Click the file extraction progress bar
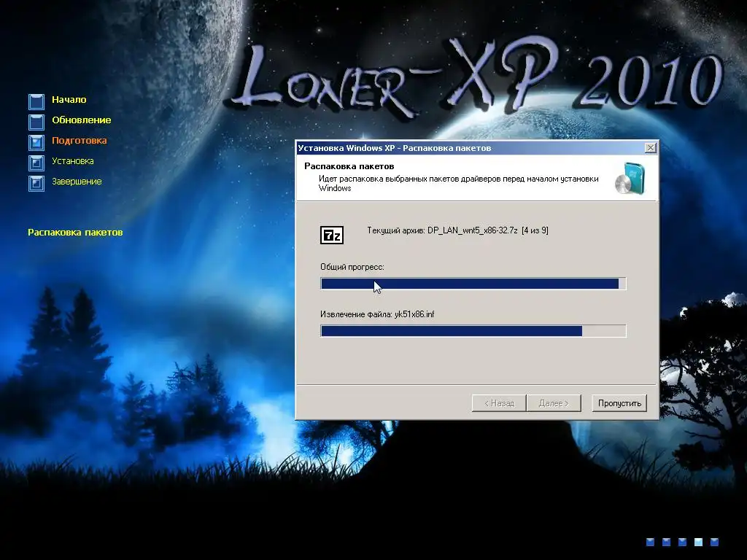 coord(473,331)
